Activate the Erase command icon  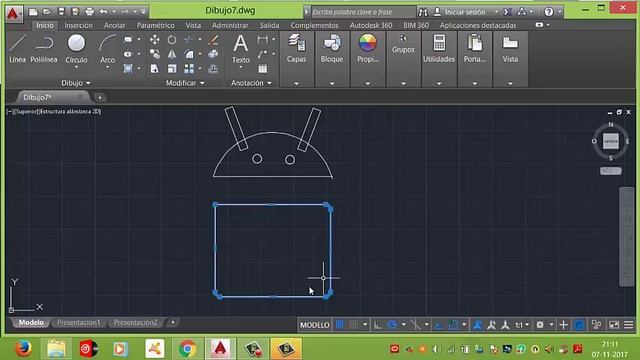(213, 40)
